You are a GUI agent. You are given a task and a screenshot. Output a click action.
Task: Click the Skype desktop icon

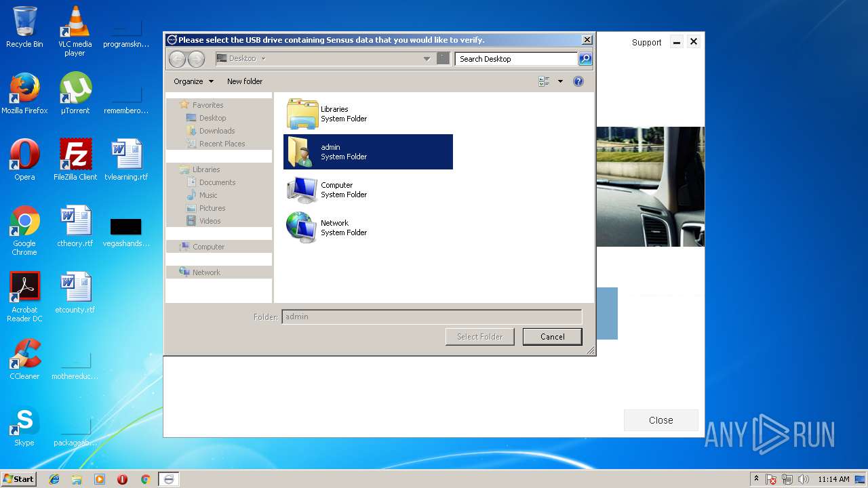coord(24,426)
